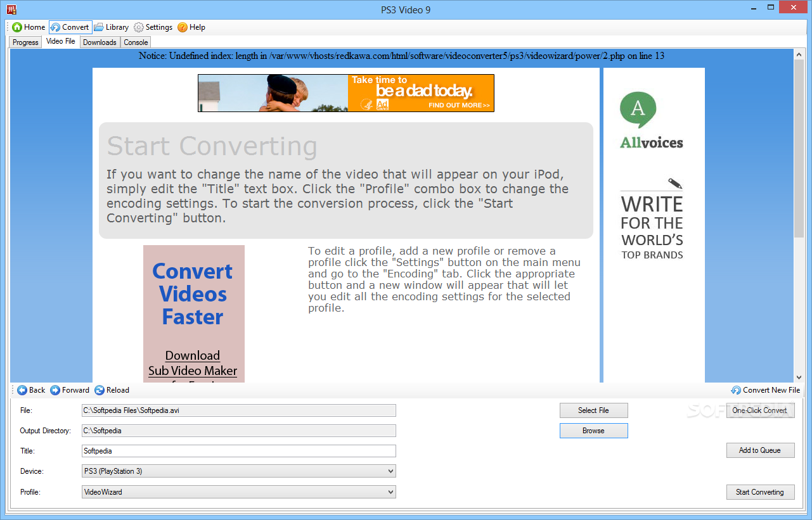Open the Help question mark icon
Image resolution: width=812 pixels, height=520 pixels.
tap(182, 27)
